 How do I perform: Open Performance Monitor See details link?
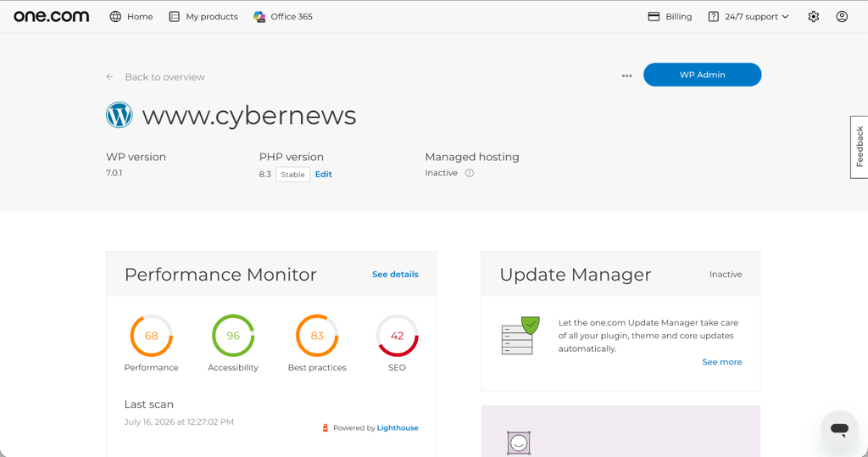[x=395, y=274]
